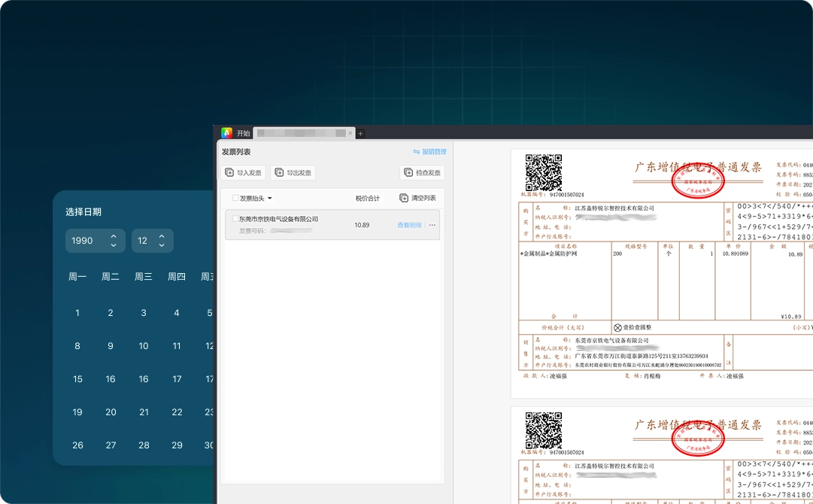
Task: Tick the 东莞市京铁电气设备有限公司 row checkbox
Action: (235, 219)
